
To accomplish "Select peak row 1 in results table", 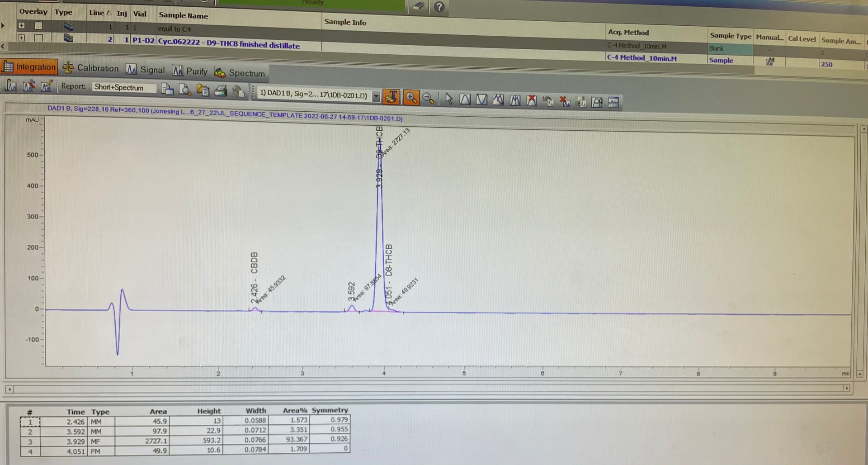I will pyautogui.click(x=184, y=421).
